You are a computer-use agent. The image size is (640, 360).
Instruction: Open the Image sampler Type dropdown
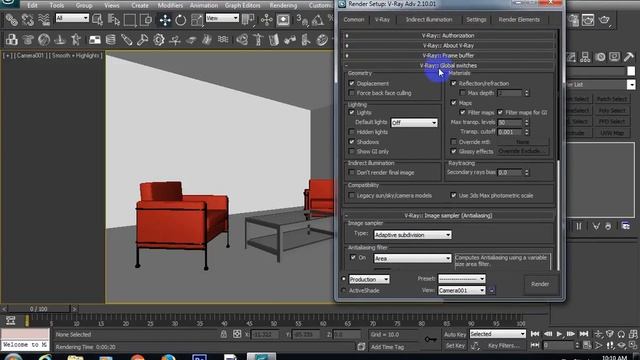click(x=412, y=235)
